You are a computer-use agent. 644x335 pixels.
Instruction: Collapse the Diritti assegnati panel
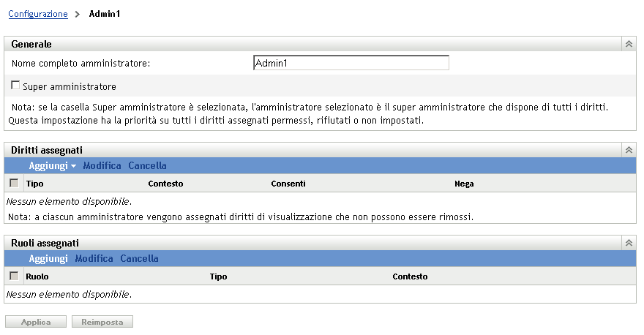point(628,149)
